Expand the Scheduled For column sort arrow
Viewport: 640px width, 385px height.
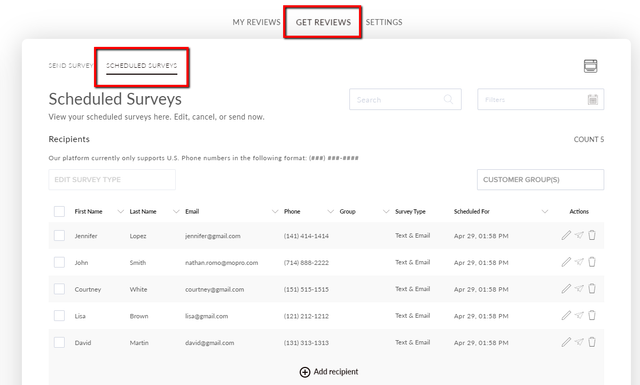coord(544,211)
